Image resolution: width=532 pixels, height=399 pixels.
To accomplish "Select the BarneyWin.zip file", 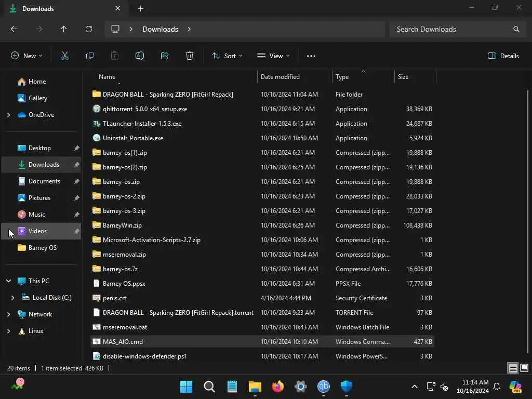I will 262,225.
